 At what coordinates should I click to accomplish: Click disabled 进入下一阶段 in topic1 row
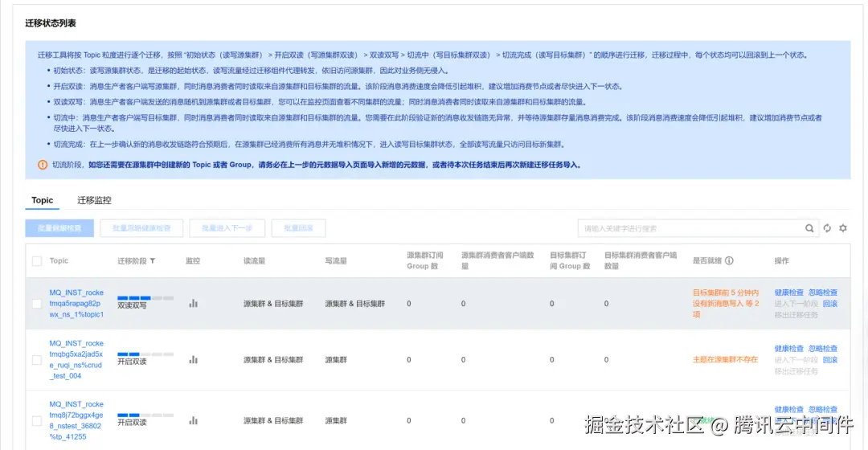796,304
